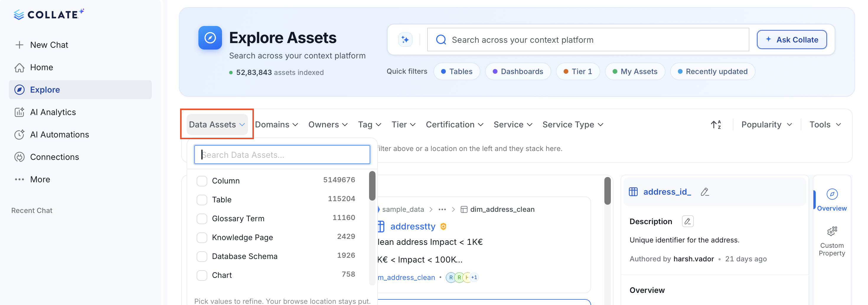Check the Glossary Term checkbox
The height and width of the screenshot is (305, 868).
click(202, 219)
